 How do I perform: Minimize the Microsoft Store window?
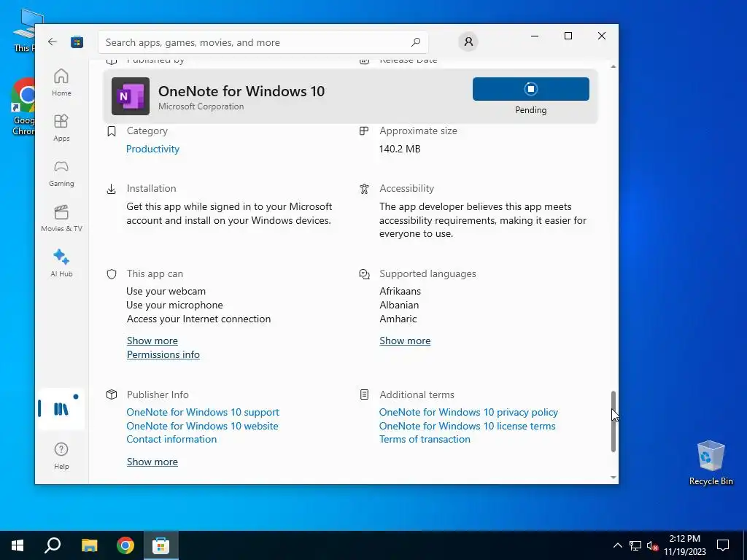(535, 36)
